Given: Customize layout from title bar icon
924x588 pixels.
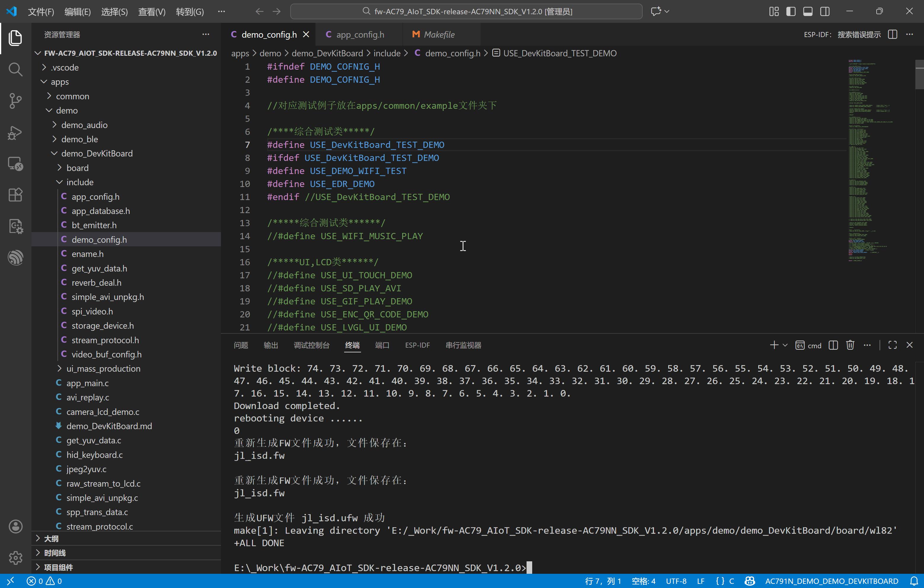Looking at the screenshot, I should pyautogui.click(x=774, y=11).
